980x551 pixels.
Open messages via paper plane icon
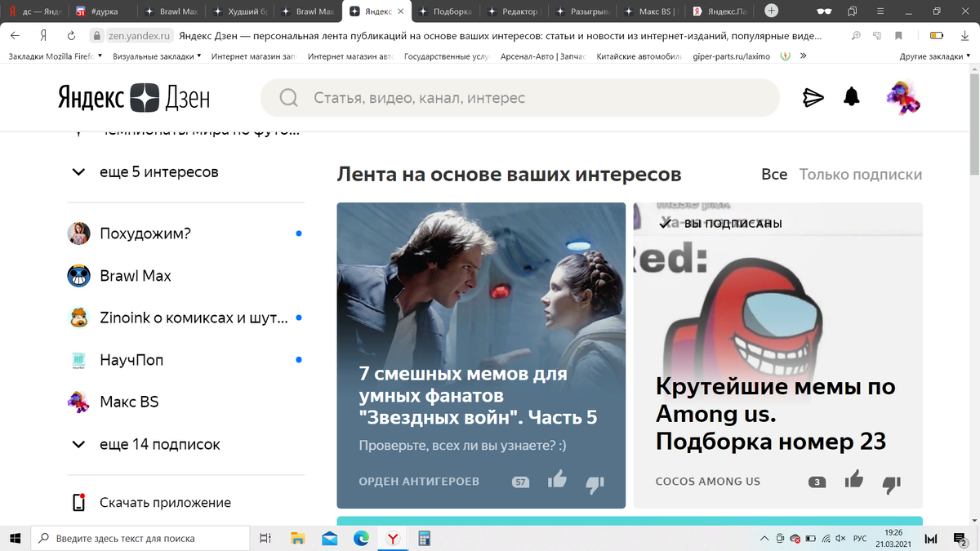[813, 98]
